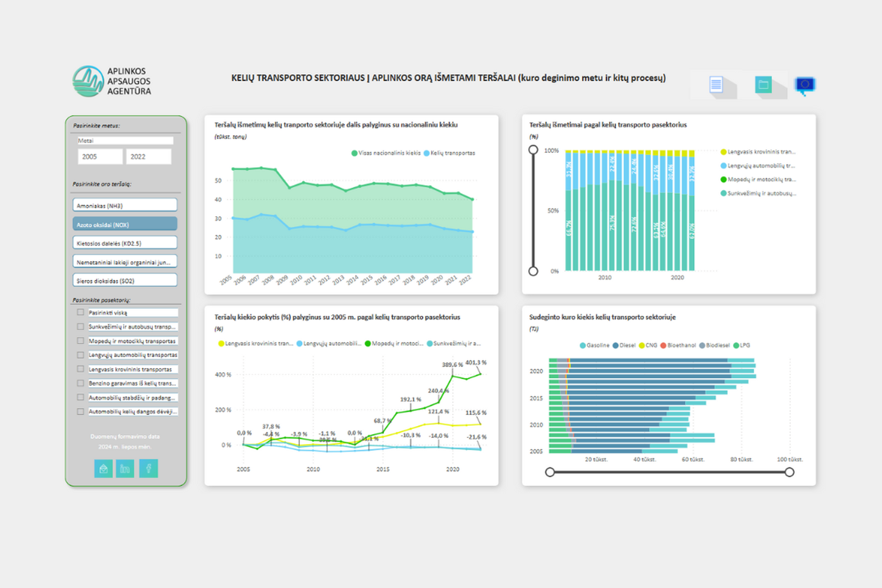Select the Sieros dioksidas (SO2) pollutant
The height and width of the screenshot is (588, 882).
pyautogui.click(x=125, y=280)
